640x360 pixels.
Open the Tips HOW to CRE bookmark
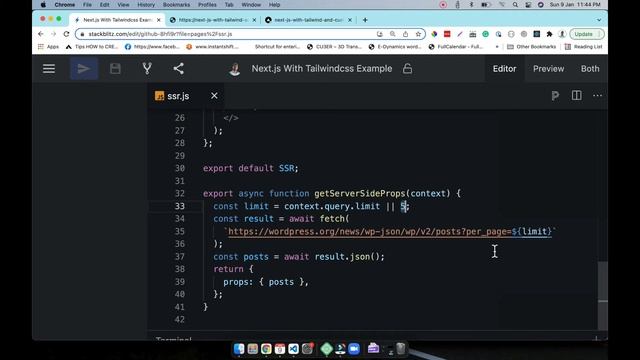(92, 47)
